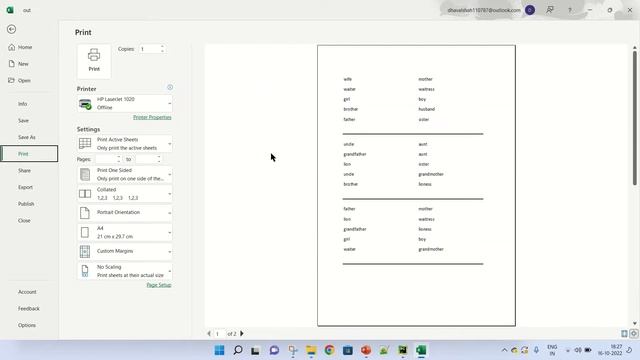
Task: Toggle Show Margins in preview
Action: 624,334
